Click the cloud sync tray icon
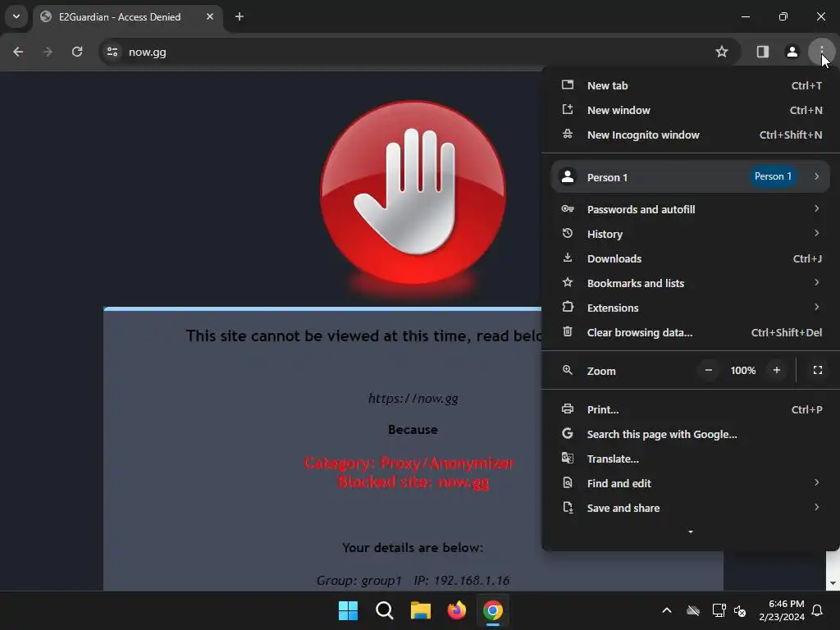The width and height of the screenshot is (840, 630). 693,610
